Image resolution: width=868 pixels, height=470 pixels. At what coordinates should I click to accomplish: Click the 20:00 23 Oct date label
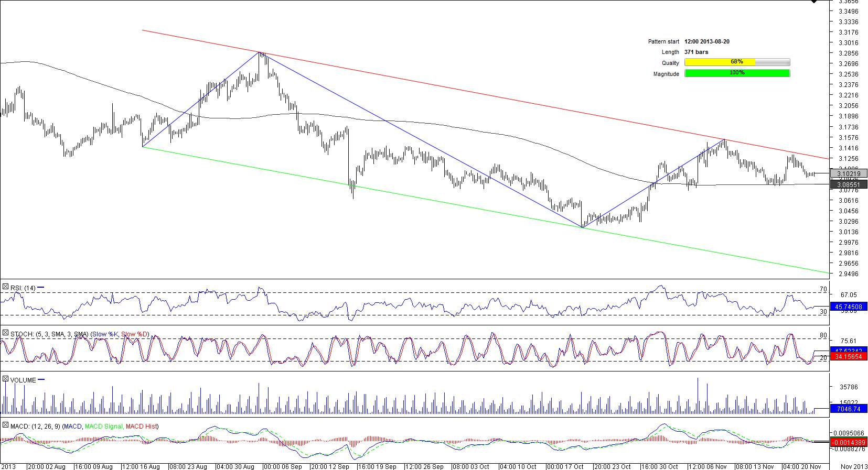pyautogui.click(x=613, y=466)
